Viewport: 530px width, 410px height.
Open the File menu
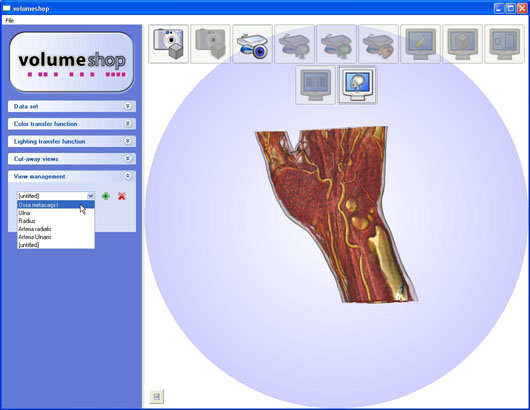click(9, 20)
